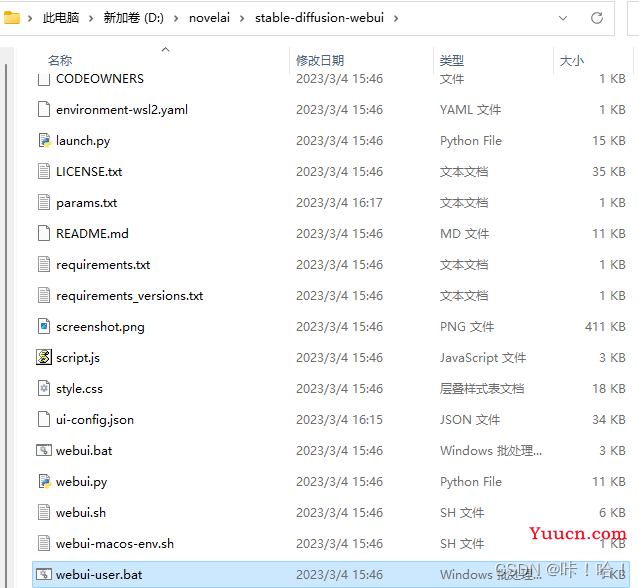
Task: Expand the chevron after 新加卷 (D:)
Action: coord(176,18)
